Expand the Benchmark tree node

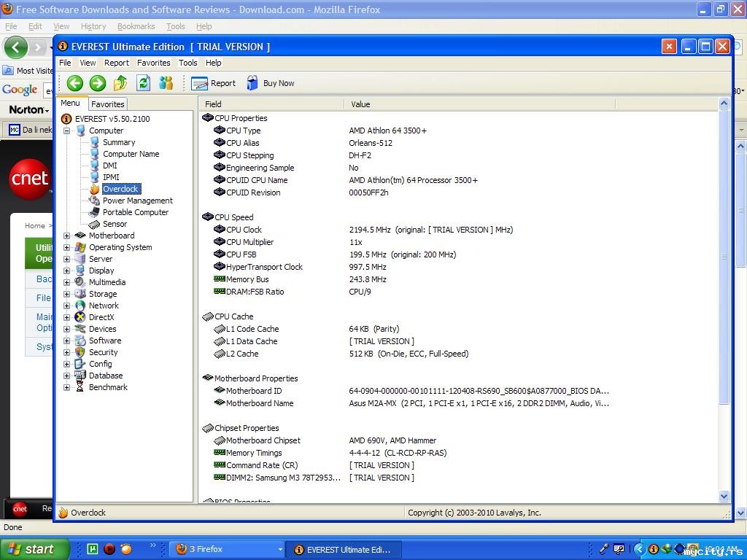(x=67, y=387)
